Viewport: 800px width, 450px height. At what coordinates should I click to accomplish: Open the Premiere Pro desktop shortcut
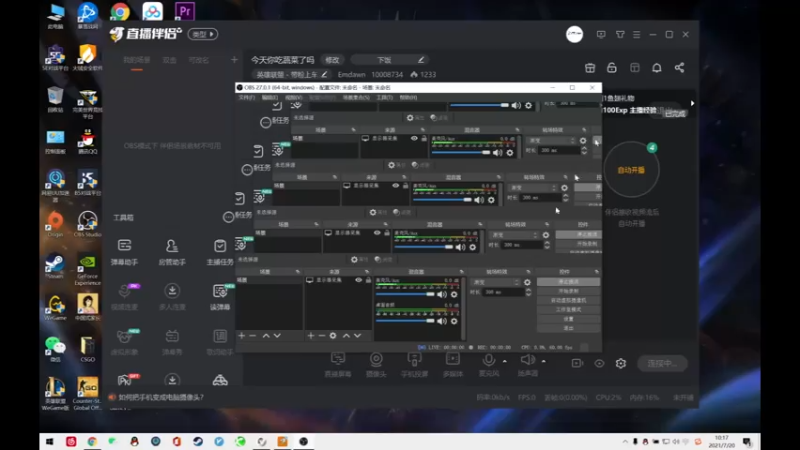[x=185, y=11]
